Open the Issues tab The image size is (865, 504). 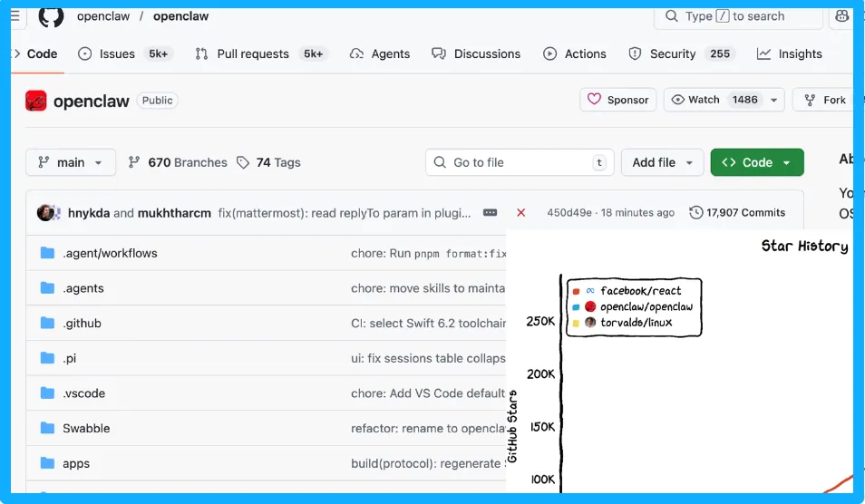(125, 54)
